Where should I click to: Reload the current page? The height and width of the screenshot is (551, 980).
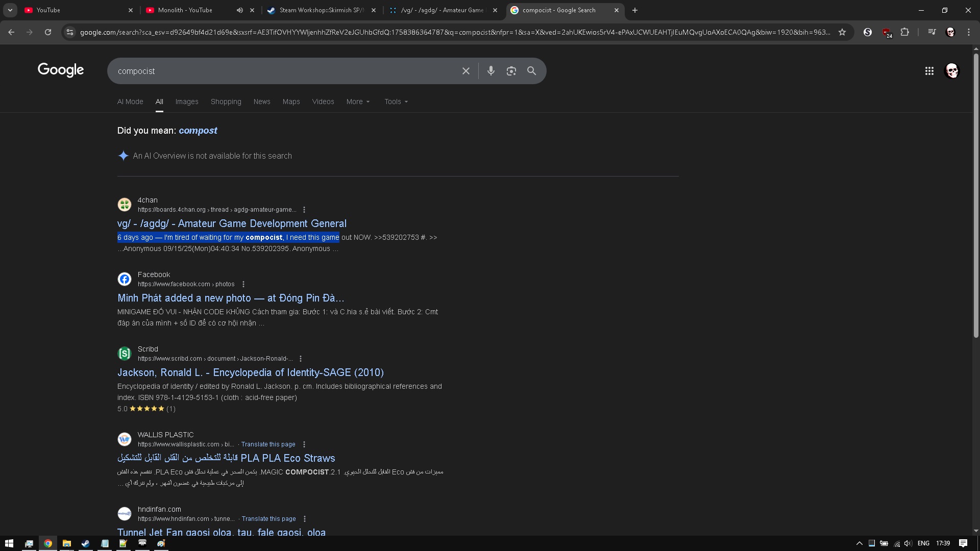tap(48, 32)
